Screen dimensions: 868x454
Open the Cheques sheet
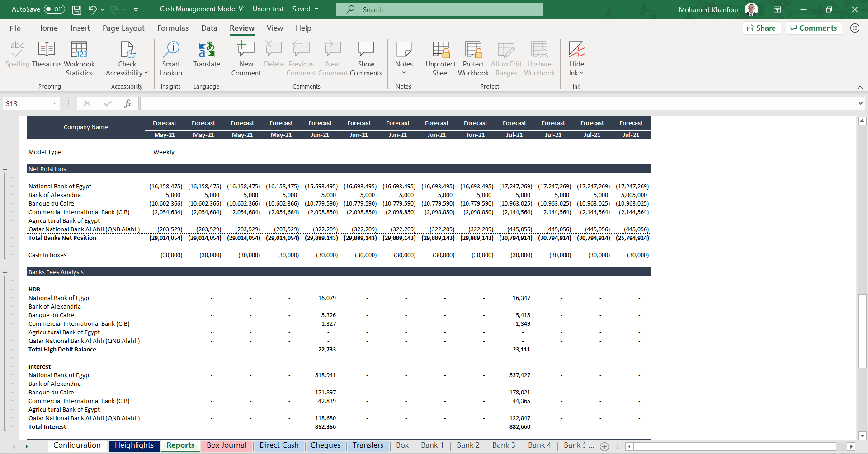(325, 445)
